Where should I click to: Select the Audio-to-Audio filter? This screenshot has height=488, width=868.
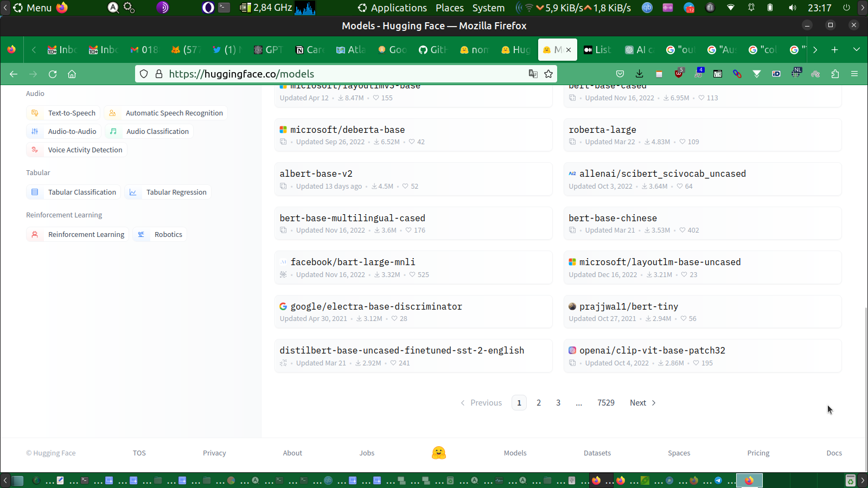pyautogui.click(x=64, y=131)
